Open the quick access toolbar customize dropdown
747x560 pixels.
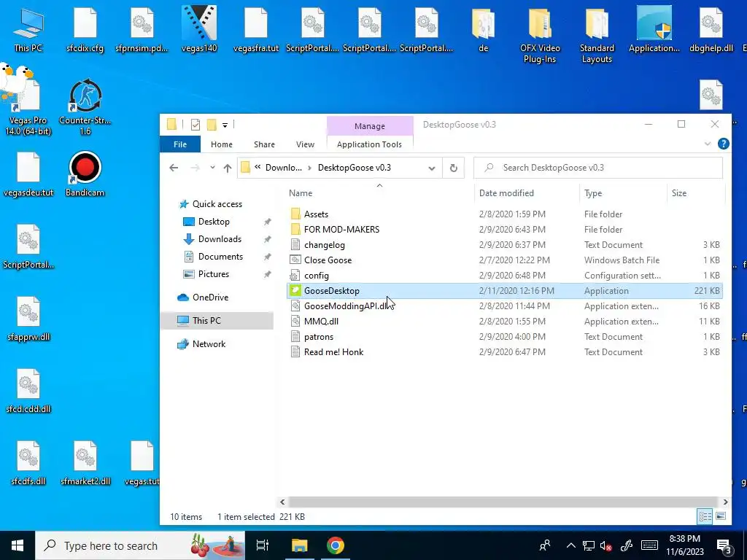point(225,125)
